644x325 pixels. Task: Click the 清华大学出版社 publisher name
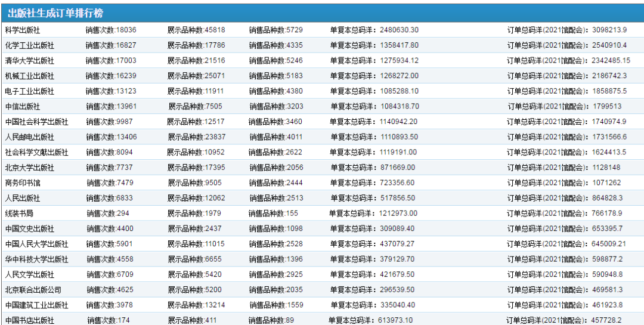pos(30,61)
